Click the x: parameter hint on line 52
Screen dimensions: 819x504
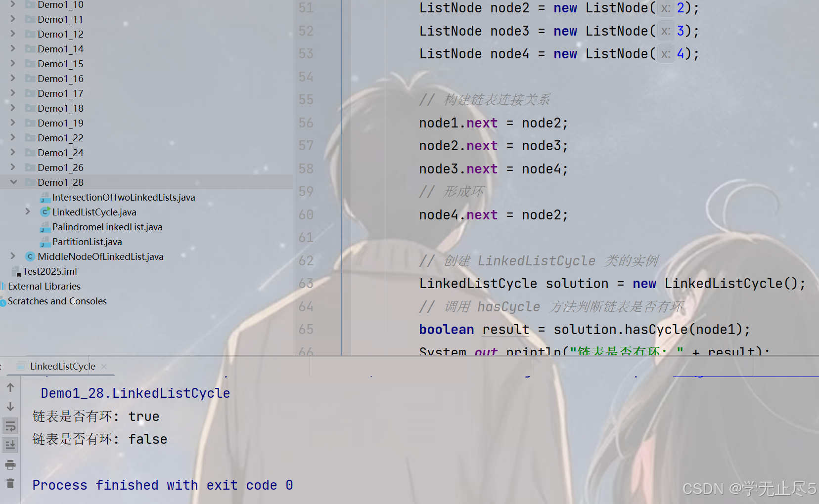pyautogui.click(x=666, y=31)
